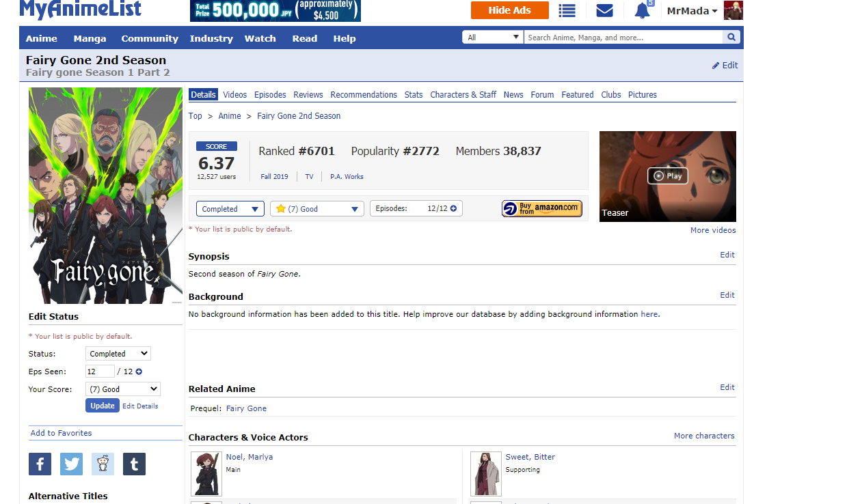Open the Help menu

[345, 38]
